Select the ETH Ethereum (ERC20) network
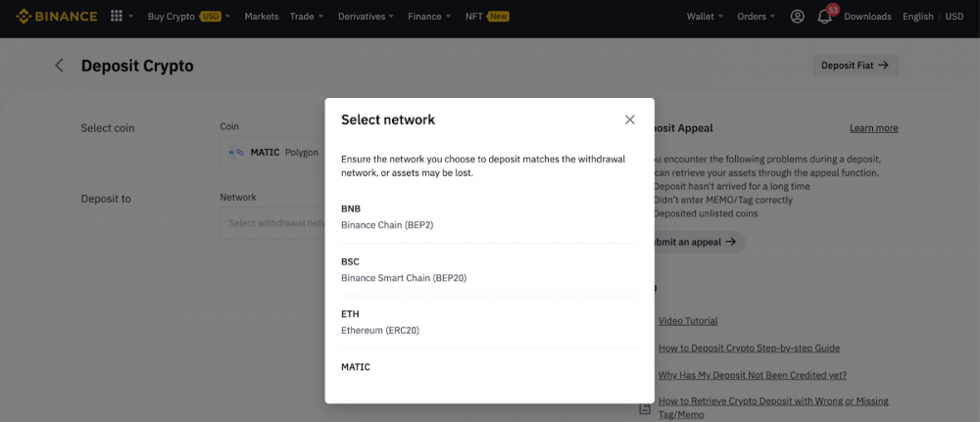The height and width of the screenshot is (422, 980). click(x=489, y=322)
